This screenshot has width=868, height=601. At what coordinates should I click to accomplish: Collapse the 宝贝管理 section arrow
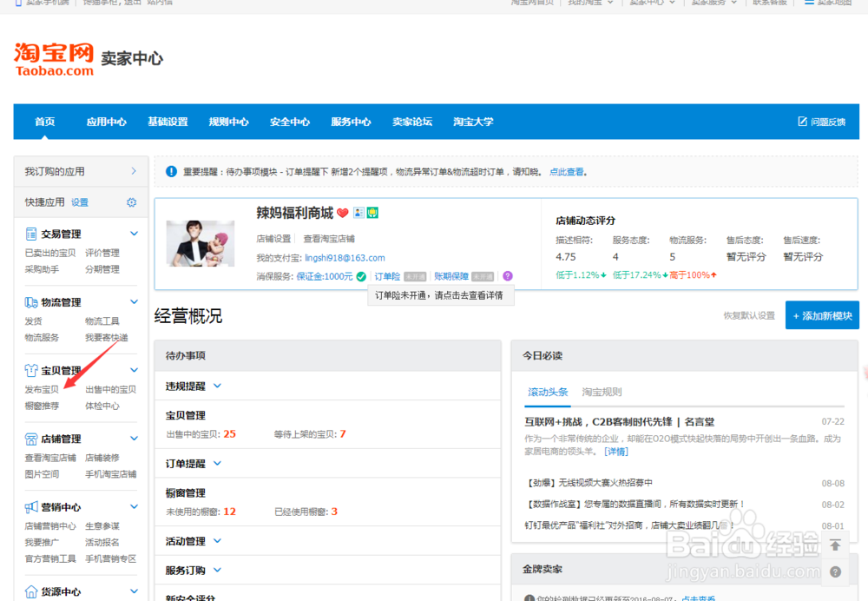[x=134, y=370]
